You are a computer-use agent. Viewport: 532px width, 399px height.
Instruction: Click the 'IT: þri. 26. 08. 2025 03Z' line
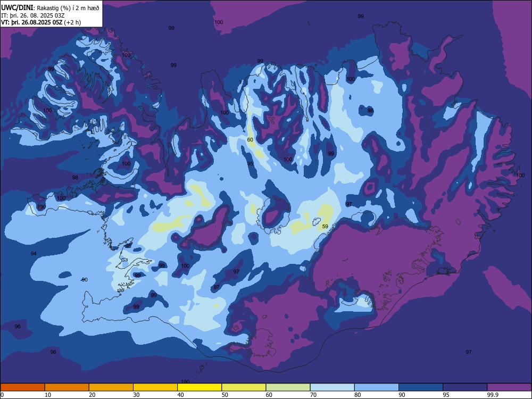click(33, 15)
